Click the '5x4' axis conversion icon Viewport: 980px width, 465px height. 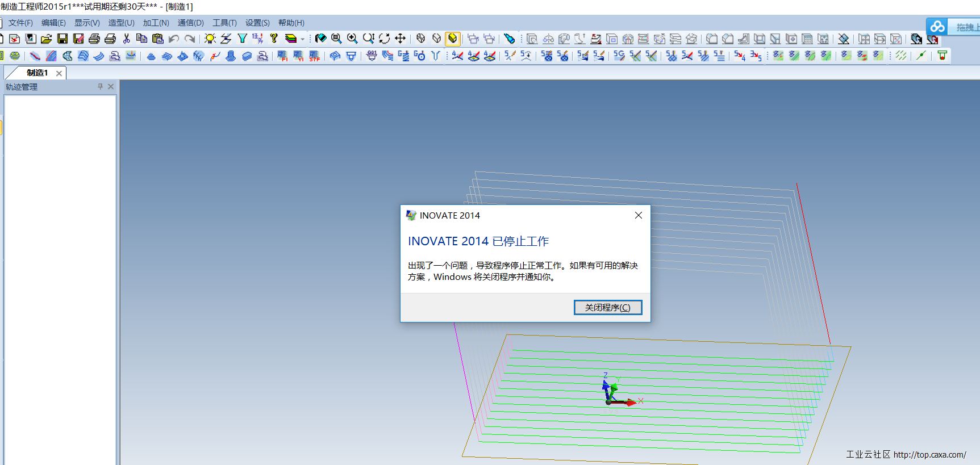[x=739, y=56]
